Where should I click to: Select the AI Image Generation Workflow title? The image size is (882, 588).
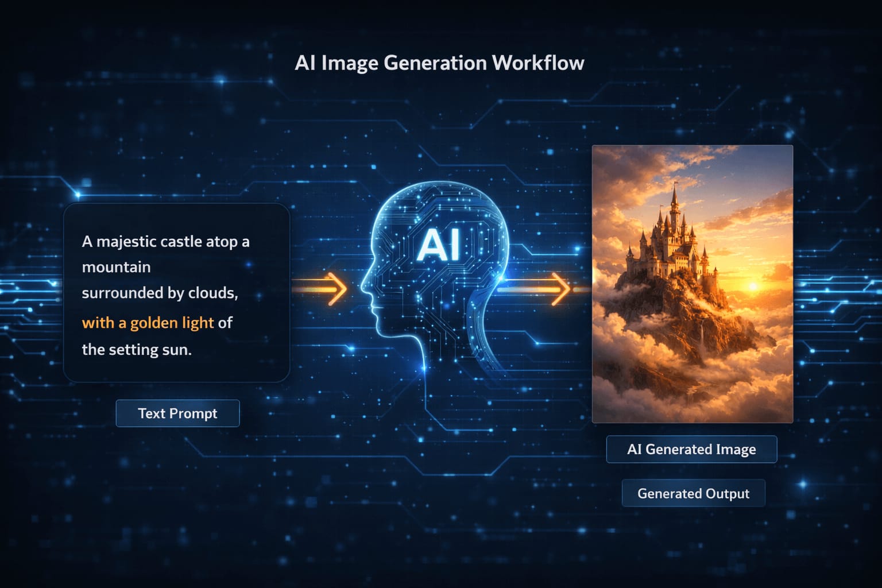pos(440,63)
